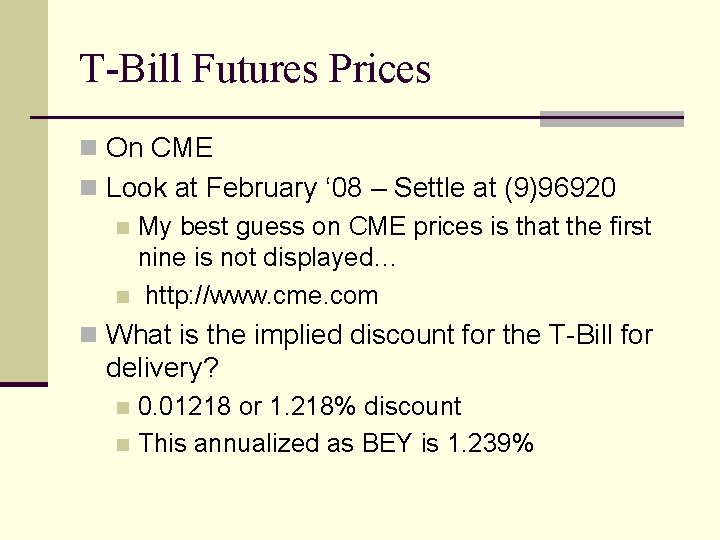720x540 pixels.
Task: Click the gray bar at the title line's right end
Action: tap(611, 119)
